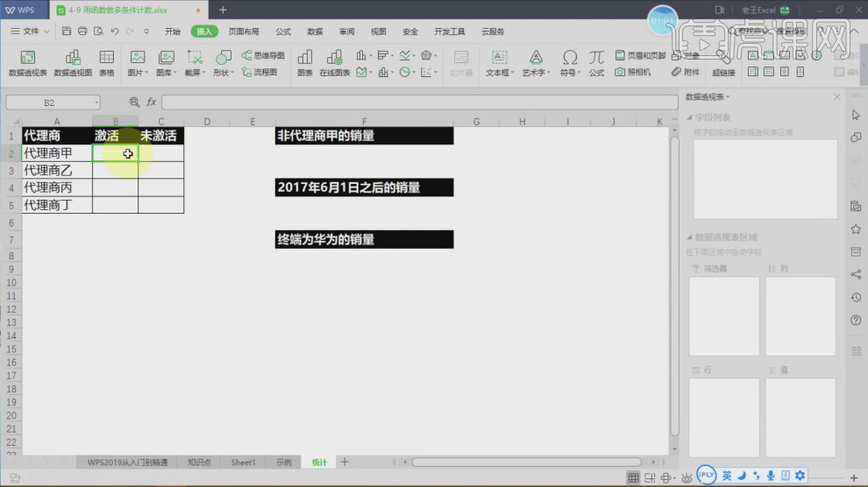Close the 数据透视表 side panel

pyautogui.click(x=837, y=96)
